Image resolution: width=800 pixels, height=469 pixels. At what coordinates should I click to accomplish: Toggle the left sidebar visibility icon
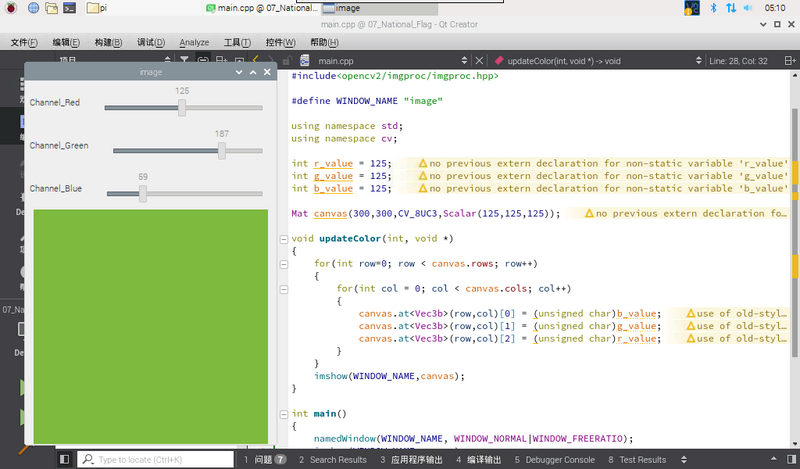pyautogui.click(x=64, y=459)
